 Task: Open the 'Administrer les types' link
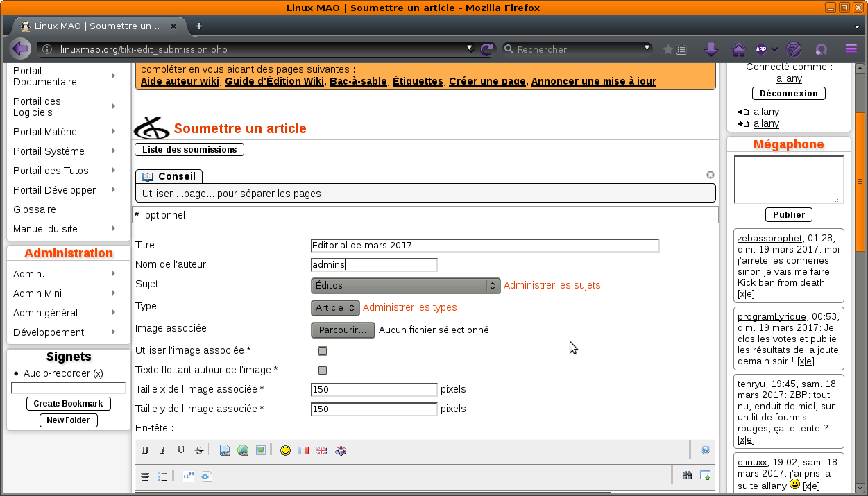(x=410, y=307)
